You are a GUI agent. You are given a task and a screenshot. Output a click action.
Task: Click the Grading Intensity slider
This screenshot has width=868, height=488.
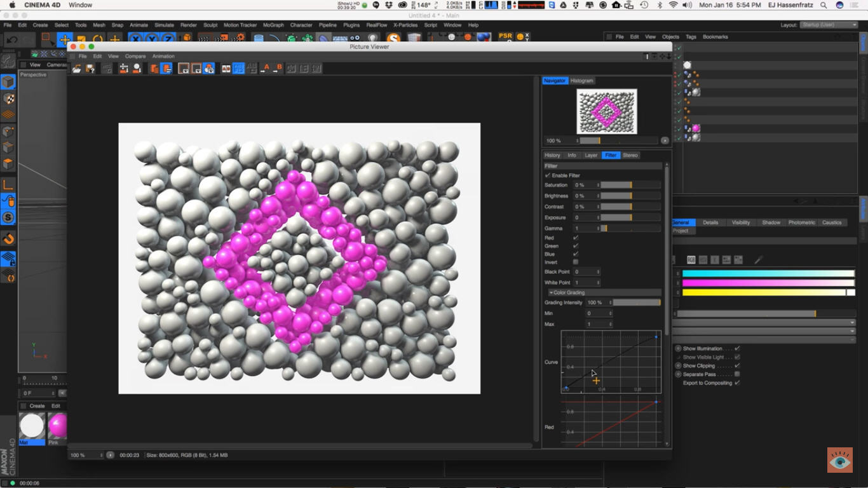point(635,302)
